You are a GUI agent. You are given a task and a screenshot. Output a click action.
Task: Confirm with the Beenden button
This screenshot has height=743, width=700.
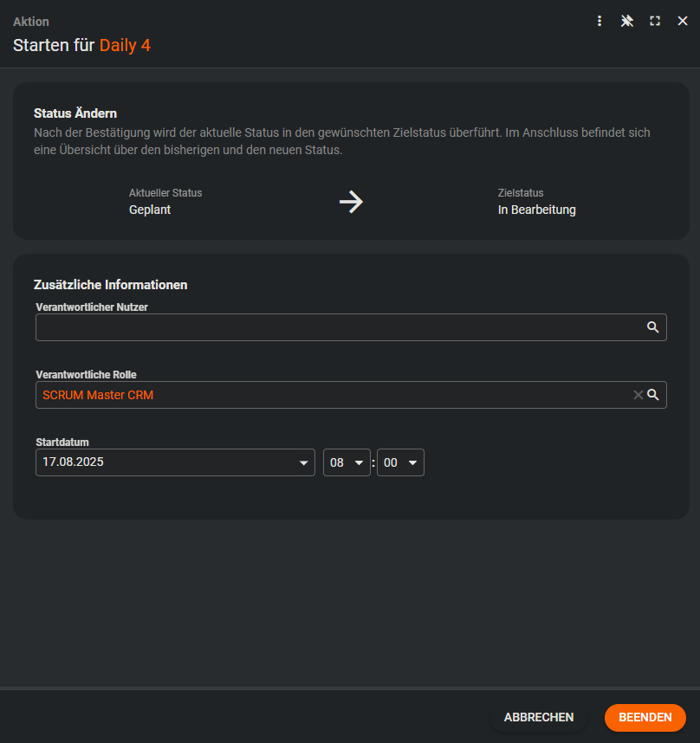pos(645,717)
